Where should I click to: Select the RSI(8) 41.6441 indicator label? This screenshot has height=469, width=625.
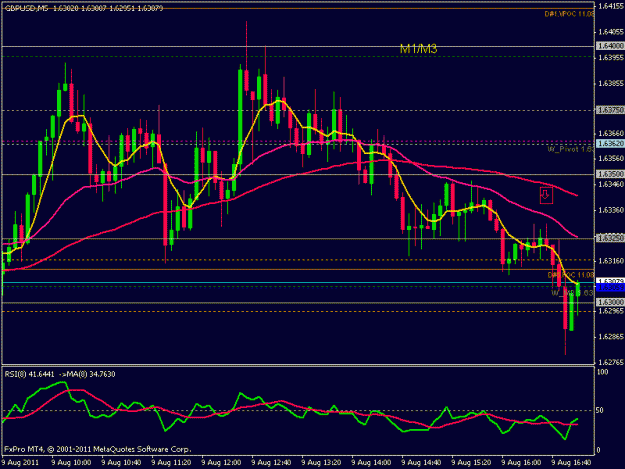[x=29, y=374]
